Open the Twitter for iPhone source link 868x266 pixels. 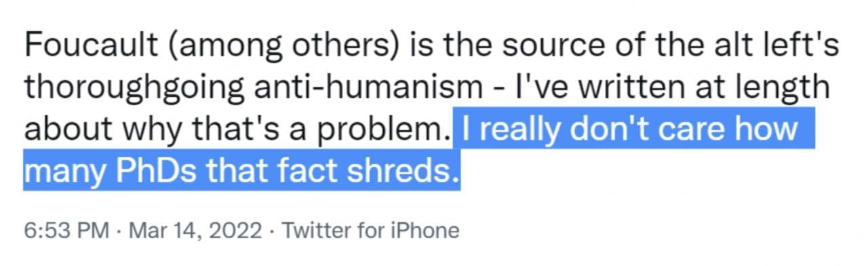pos(370,231)
